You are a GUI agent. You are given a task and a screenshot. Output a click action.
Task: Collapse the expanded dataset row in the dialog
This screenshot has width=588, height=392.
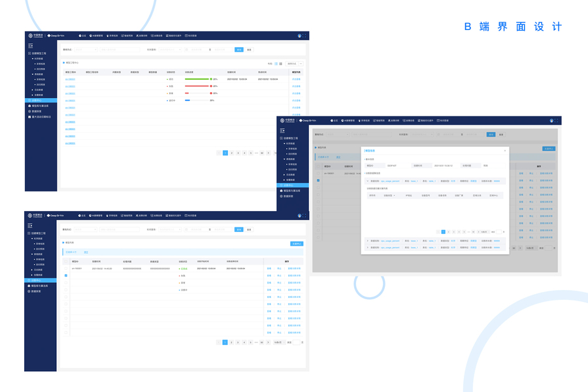click(367, 181)
